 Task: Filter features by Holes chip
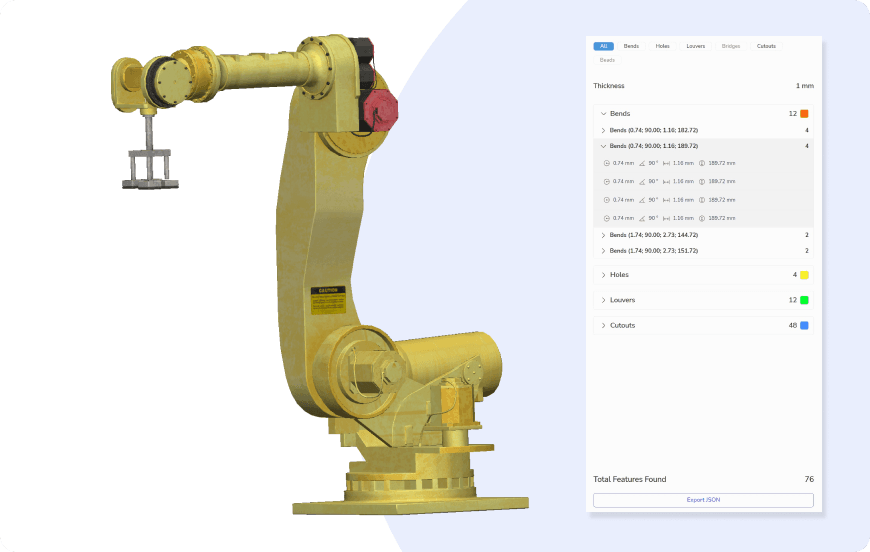[662, 46]
